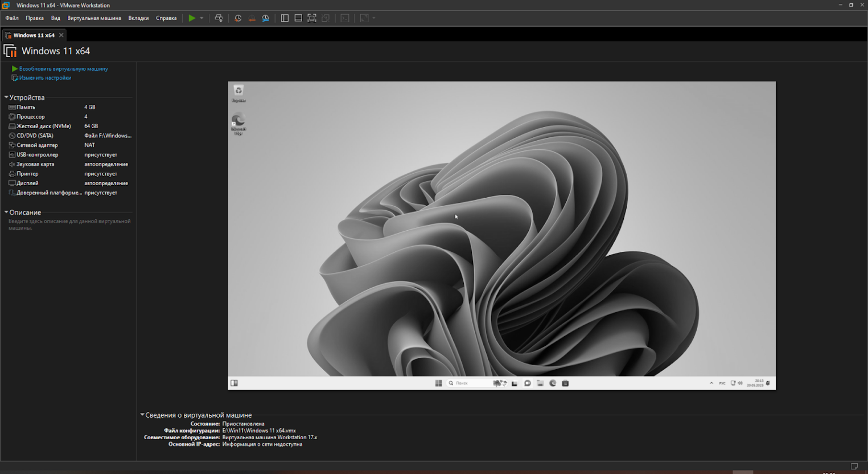The image size is (868, 474).
Task: Open the power options dropdown arrow
Action: (201, 18)
